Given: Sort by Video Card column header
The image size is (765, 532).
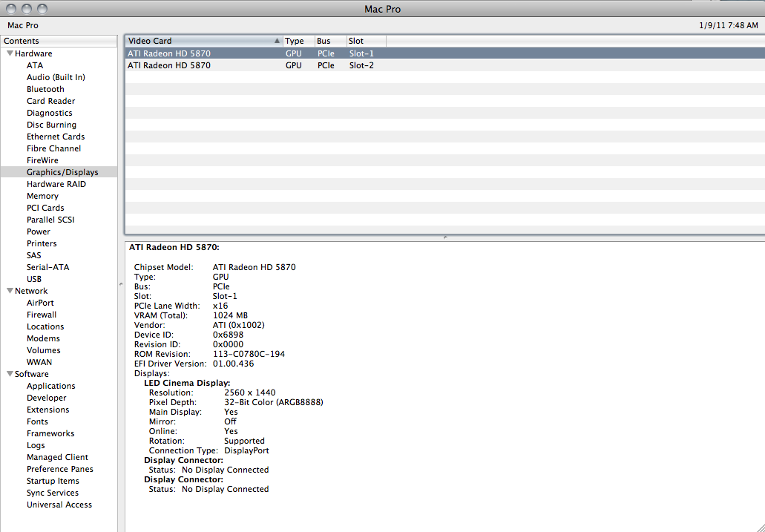Looking at the screenshot, I should tap(204, 41).
